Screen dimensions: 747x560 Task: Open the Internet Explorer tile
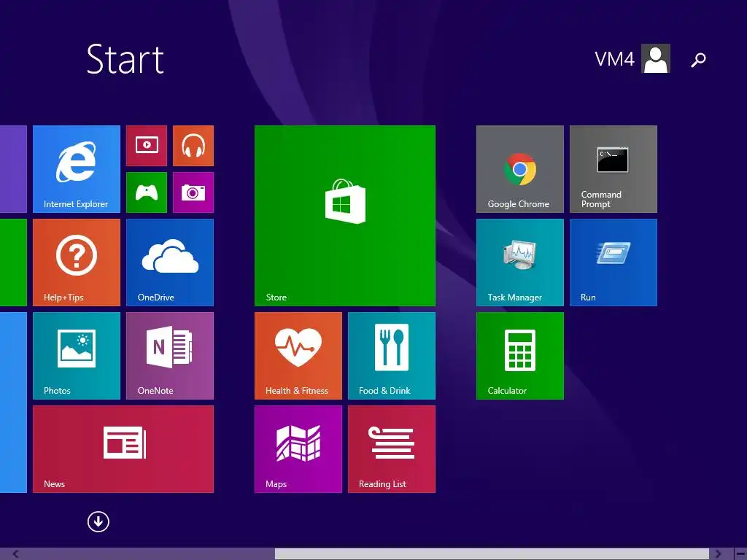point(76,169)
